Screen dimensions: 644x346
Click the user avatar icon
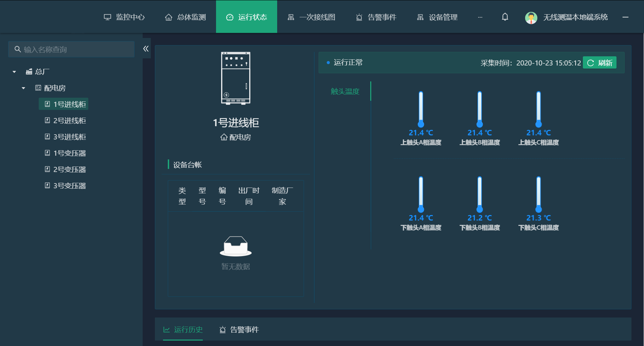(531, 17)
